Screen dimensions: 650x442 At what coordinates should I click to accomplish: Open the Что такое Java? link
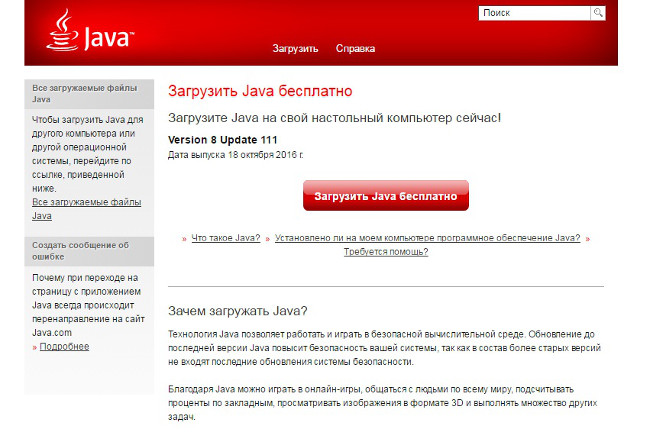[226, 238]
